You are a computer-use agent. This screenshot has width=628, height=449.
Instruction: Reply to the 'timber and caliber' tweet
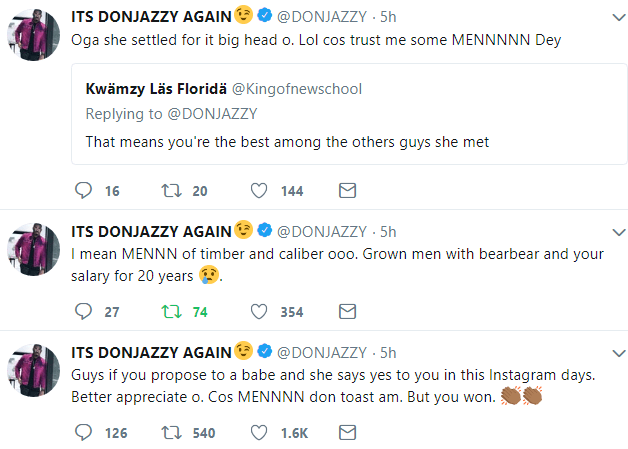[x=84, y=311]
